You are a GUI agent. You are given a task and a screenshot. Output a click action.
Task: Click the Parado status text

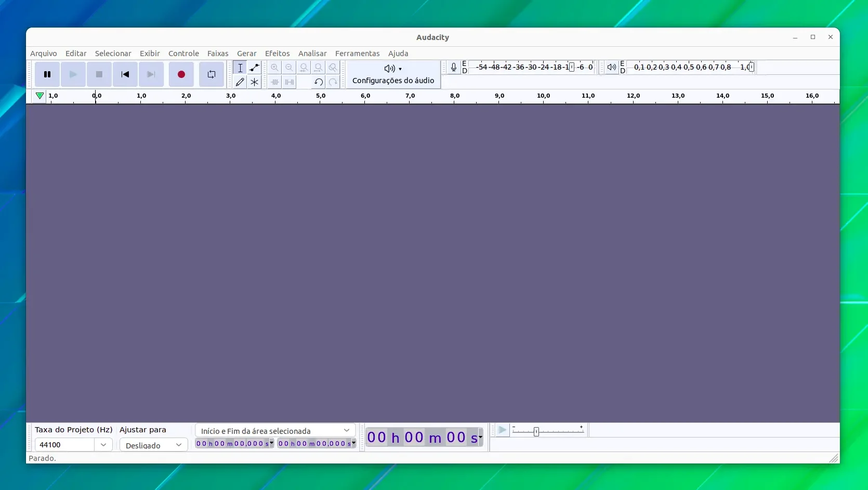pyautogui.click(x=42, y=458)
